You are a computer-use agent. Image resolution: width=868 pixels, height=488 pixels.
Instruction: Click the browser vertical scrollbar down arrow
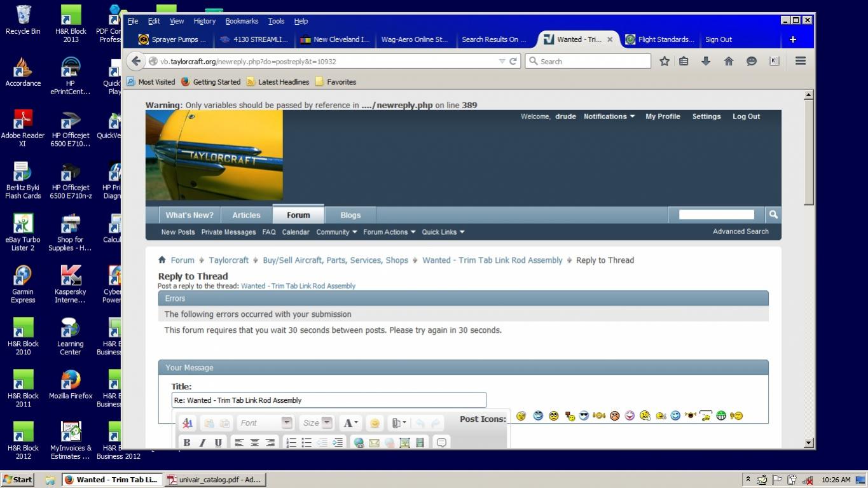pos(809,442)
